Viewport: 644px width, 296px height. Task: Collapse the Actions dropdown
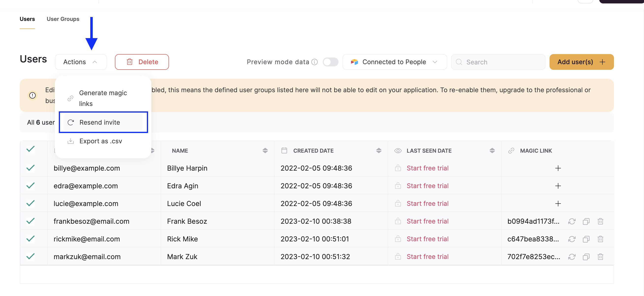pos(80,62)
